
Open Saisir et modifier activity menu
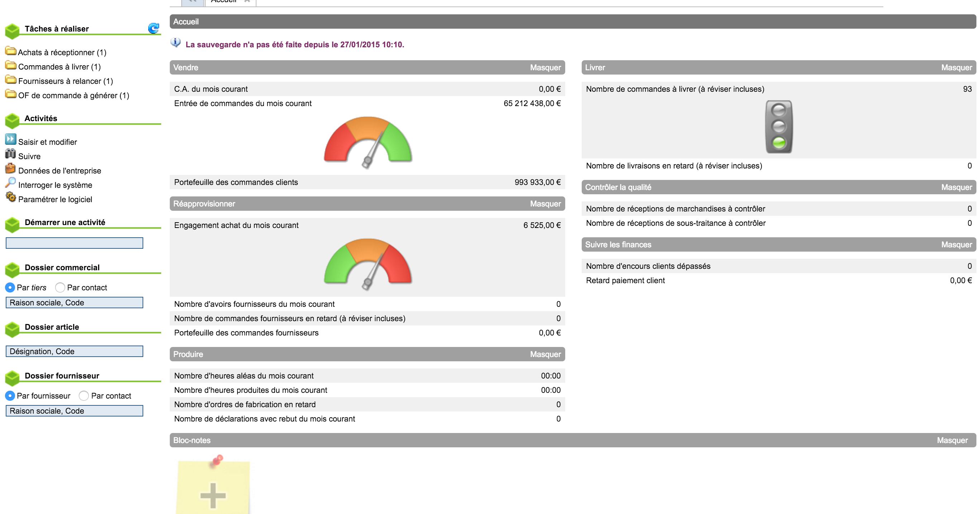point(48,142)
